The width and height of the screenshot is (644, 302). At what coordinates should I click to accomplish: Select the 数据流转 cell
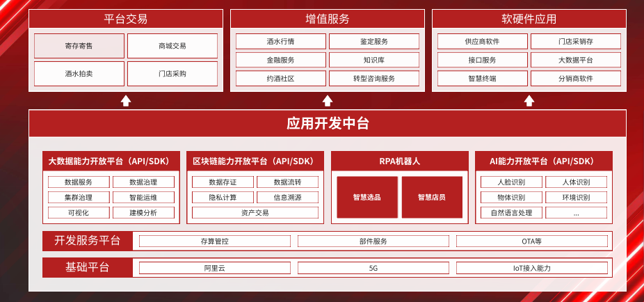tap(288, 182)
